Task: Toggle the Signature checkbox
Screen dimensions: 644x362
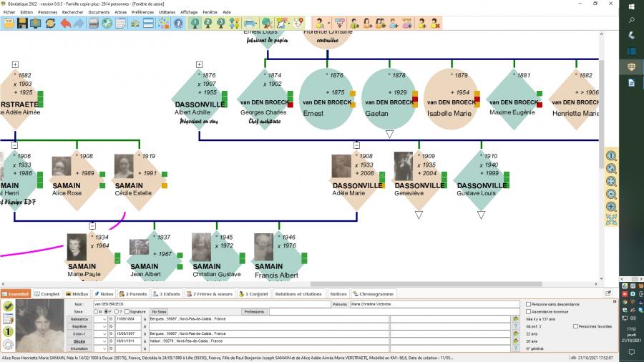Action: click(127, 312)
